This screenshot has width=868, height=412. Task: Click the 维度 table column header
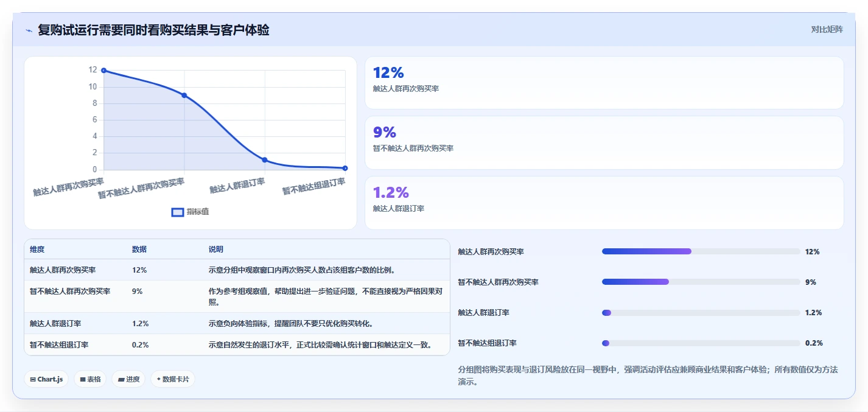[x=37, y=250]
